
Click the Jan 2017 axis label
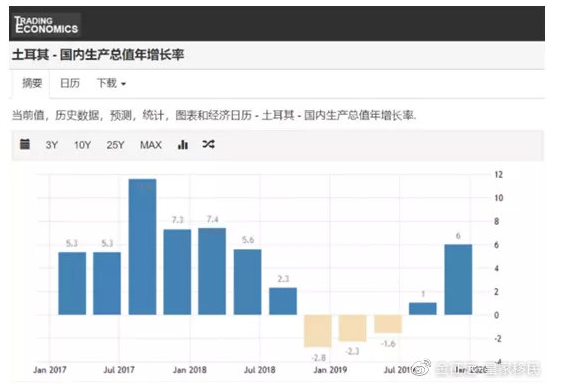coord(50,370)
